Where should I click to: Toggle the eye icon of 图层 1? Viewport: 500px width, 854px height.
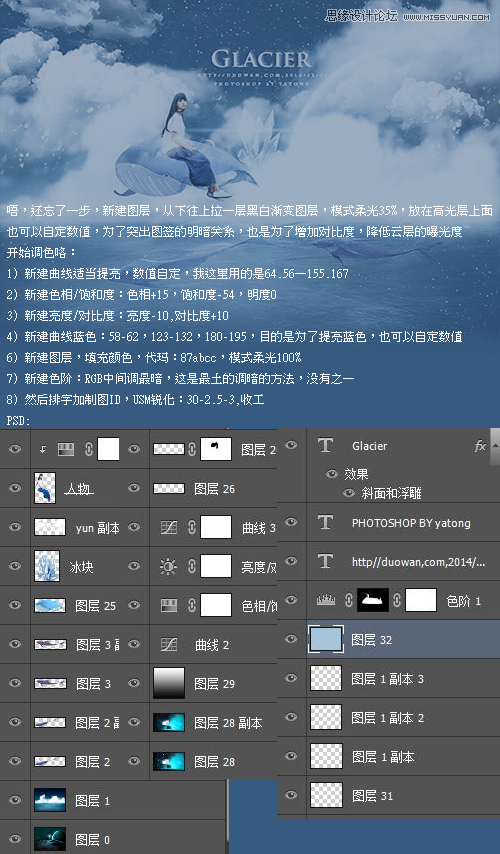(15, 801)
